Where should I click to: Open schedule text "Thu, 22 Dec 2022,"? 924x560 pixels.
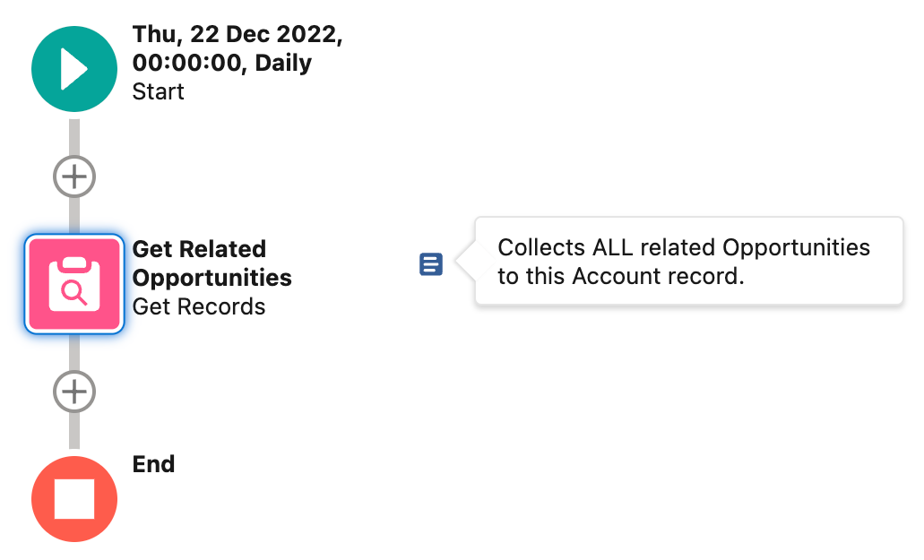pos(237,34)
